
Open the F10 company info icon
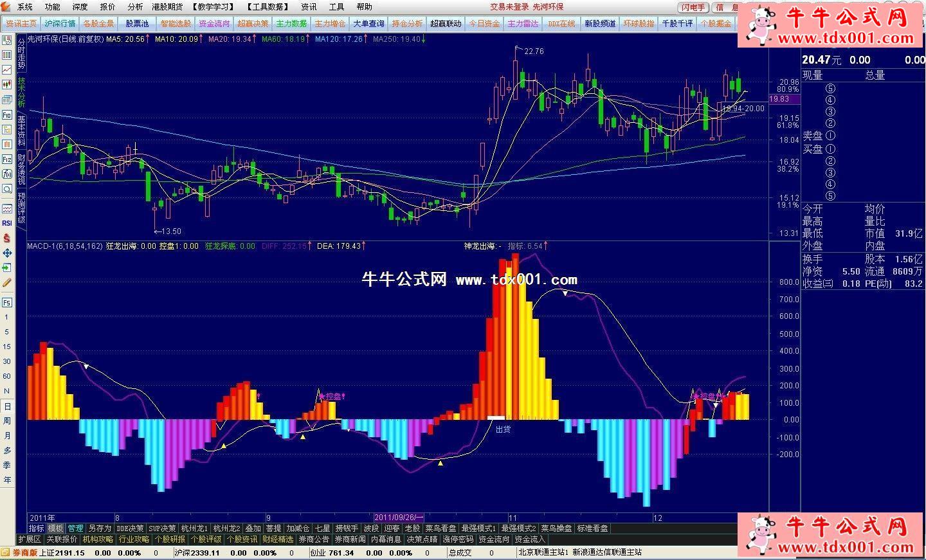pos(6,114)
